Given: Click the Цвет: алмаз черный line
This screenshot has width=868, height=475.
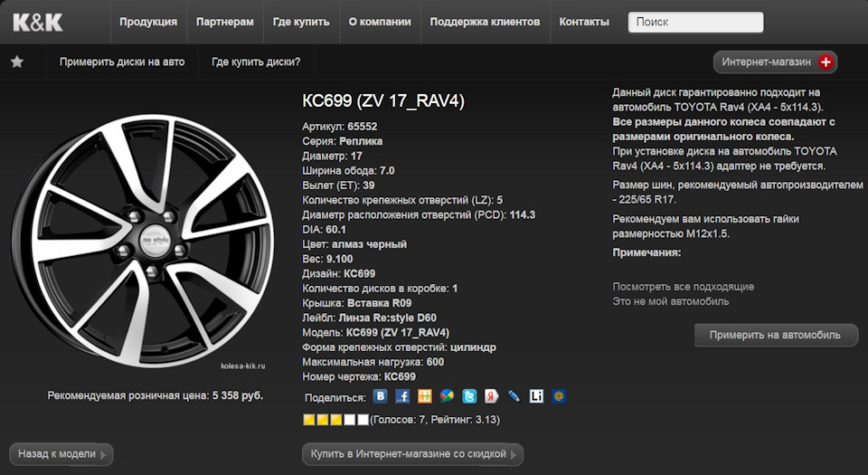Looking at the screenshot, I should (x=354, y=244).
